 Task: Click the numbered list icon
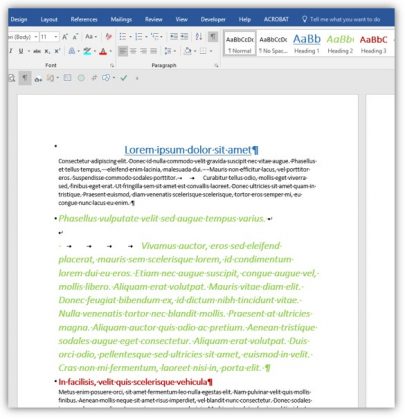(x=139, y=36)
